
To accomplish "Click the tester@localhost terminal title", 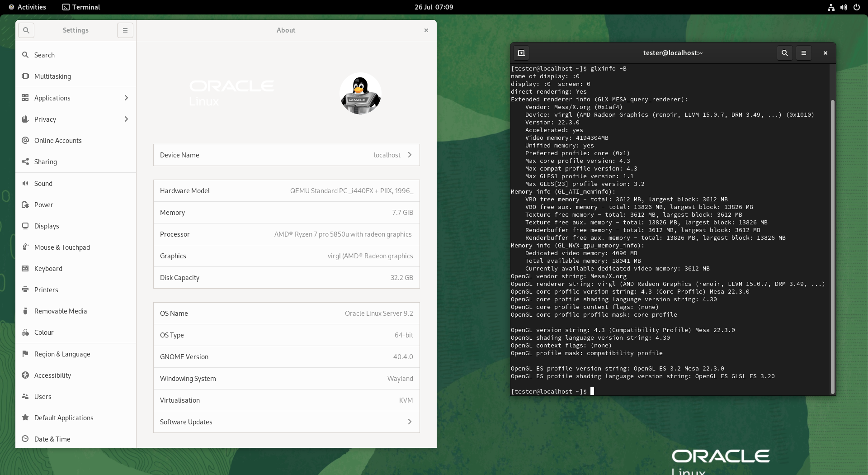I will (673, 53).
